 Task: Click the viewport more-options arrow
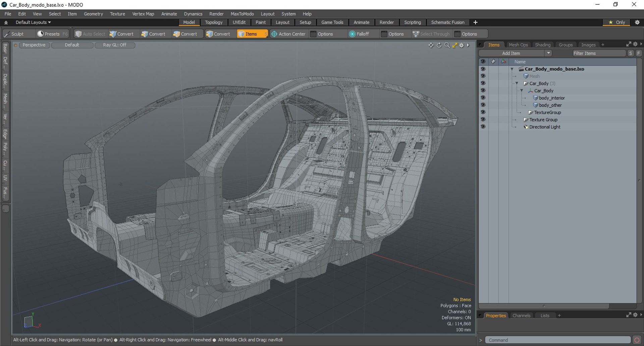click(468, 45)
